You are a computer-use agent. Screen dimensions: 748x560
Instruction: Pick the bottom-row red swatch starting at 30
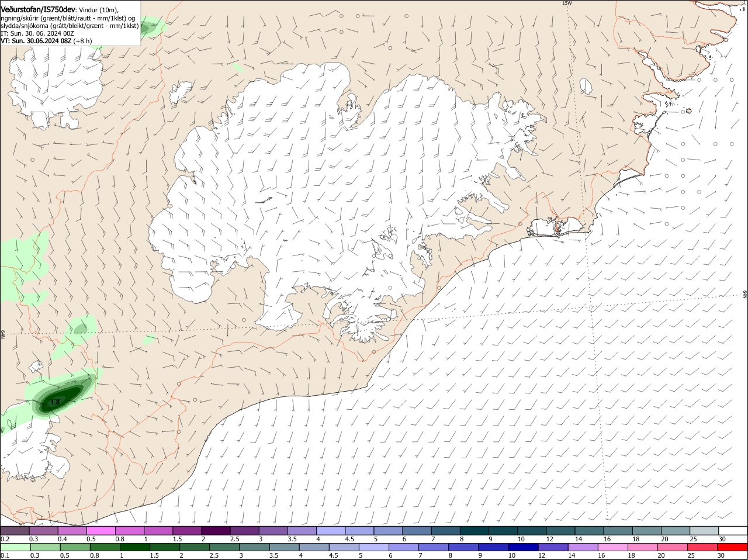[733, 547]
